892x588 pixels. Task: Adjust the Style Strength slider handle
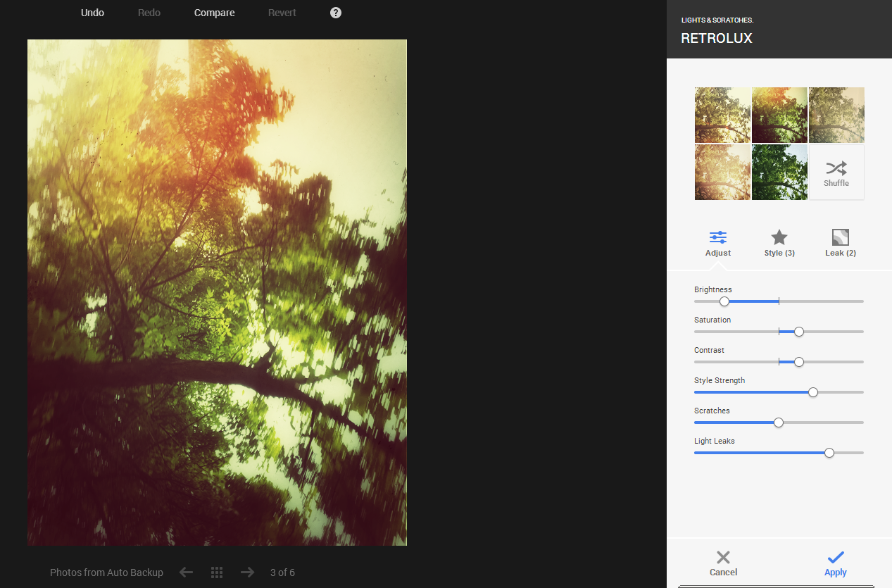point(813,392)
